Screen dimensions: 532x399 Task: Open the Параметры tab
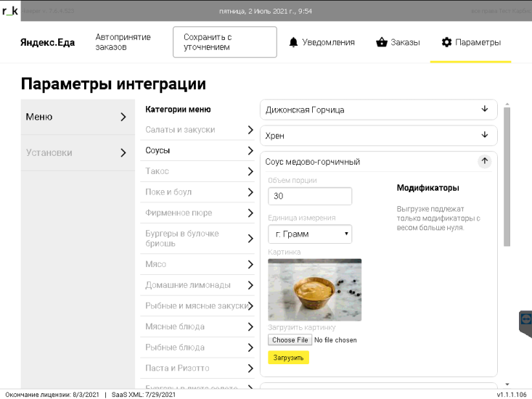coord(471,42)
